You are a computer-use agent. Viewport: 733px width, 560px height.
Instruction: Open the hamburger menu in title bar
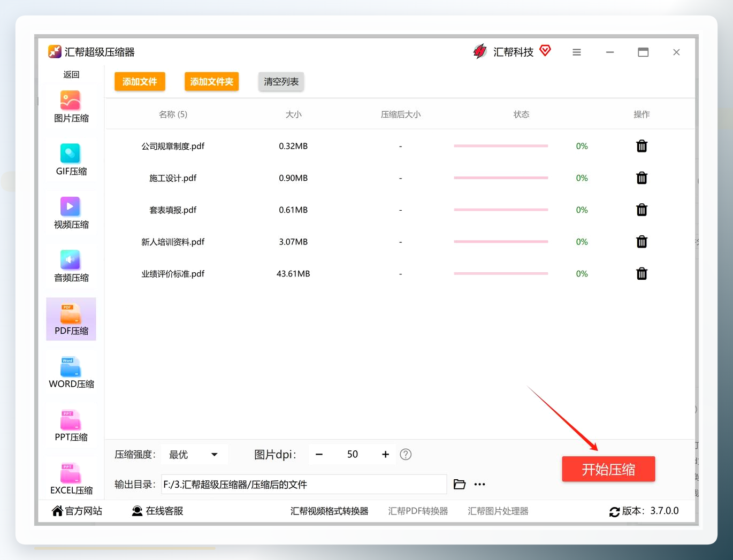pyautogui.click(x=576, y=52)
